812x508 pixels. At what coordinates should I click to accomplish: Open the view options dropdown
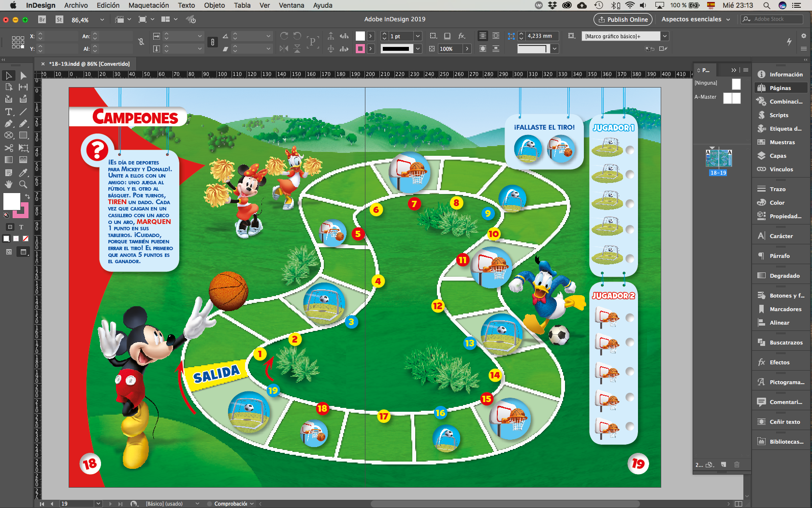tap(123, 19)
